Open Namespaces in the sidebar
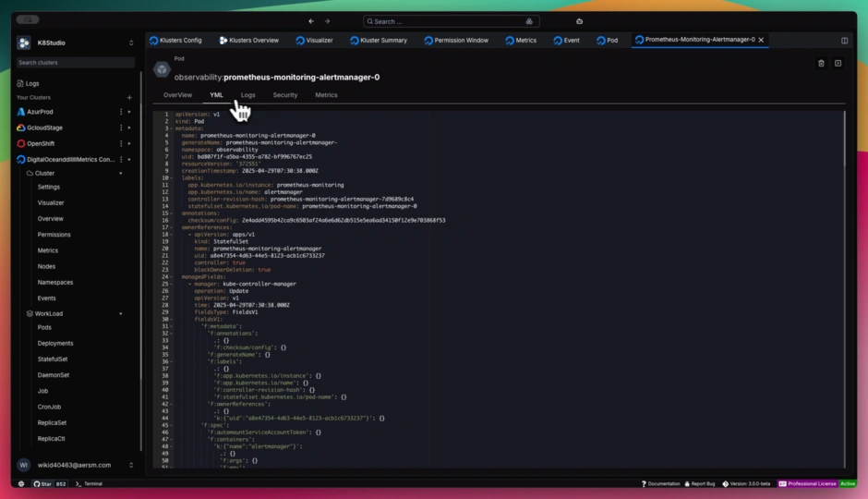This screenshot has width=868, height=499. pos(55,283)
